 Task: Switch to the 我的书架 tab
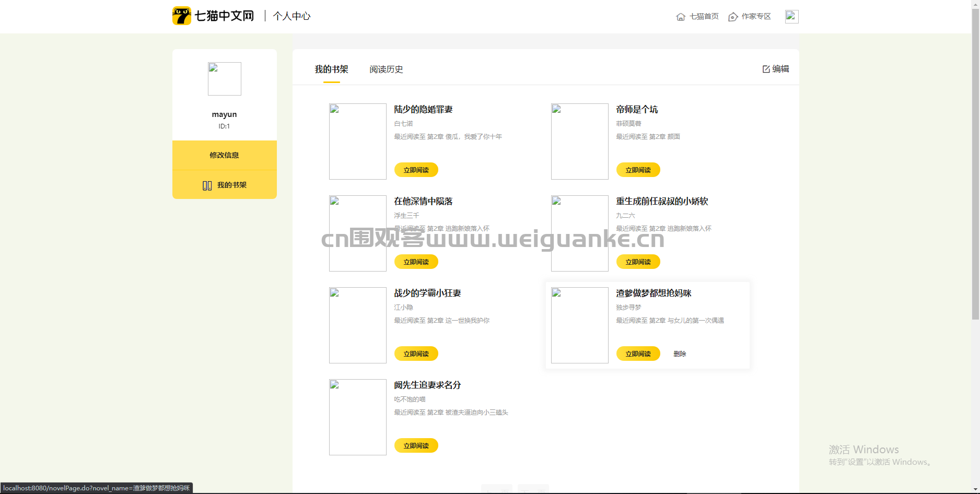coord(331,69)
